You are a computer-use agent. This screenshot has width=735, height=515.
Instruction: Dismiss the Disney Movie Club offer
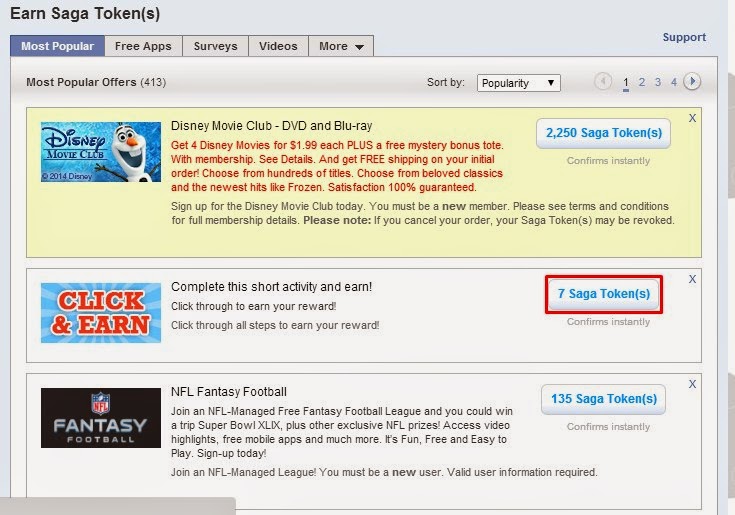click(692, 118)
